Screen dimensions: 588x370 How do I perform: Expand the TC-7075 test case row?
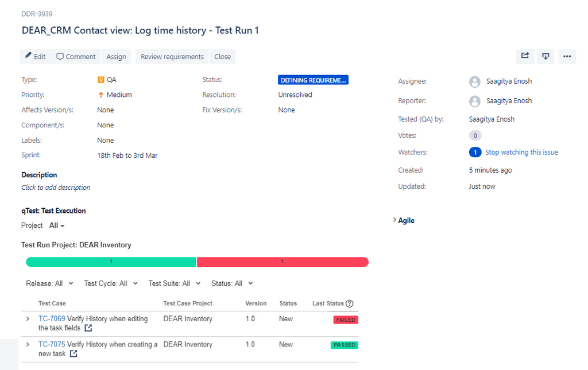[x=28, y=344]
